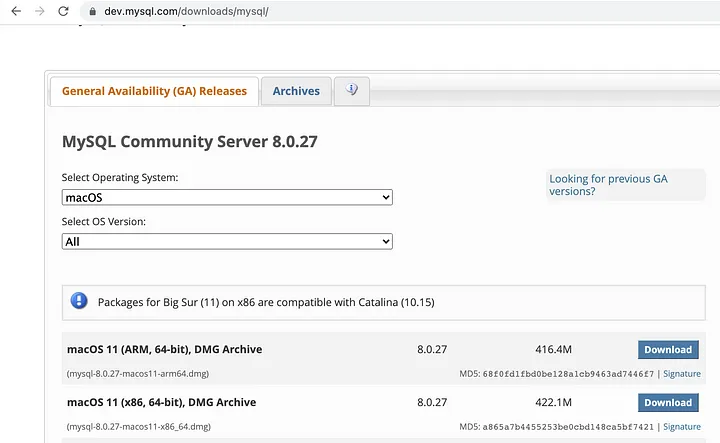Image resolution: width=720 pixels, height=443 pixels.
Task: Click the 422.1M file size
Action: (553, 402)
